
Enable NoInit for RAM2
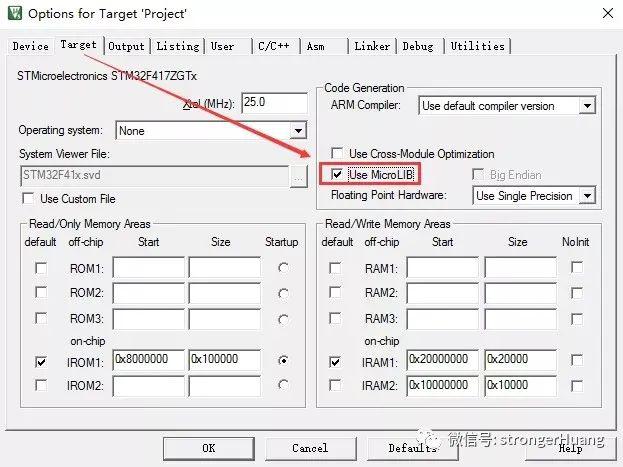click(x=577, y=293)
